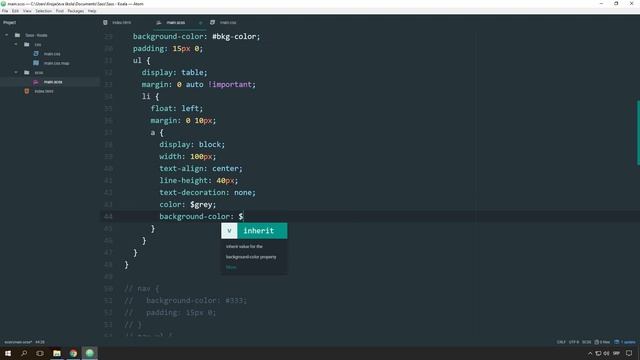Open File Explorer from the taskbar

(57, 353)
